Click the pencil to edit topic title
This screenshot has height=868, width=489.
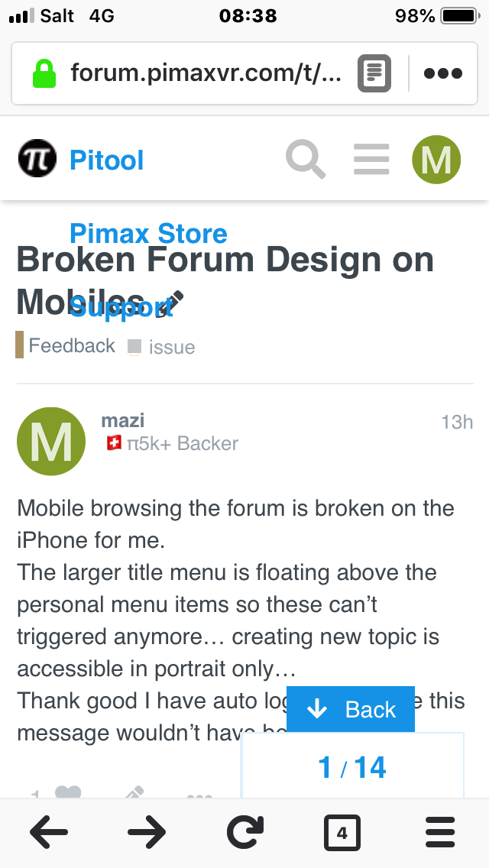click(x=172, y=303)
